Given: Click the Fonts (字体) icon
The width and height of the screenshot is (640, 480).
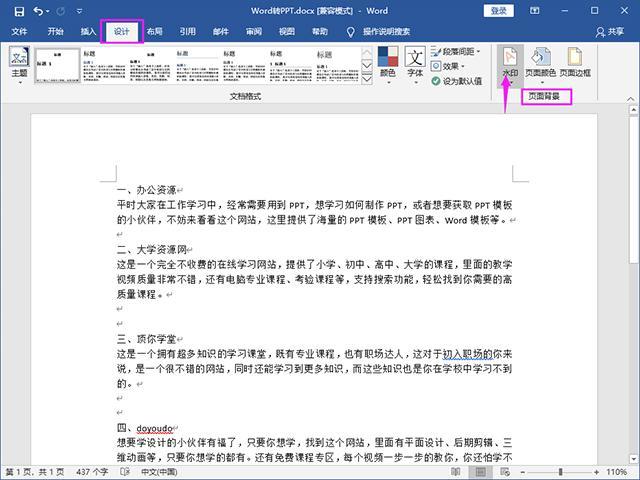Looking at the screenshot, I should tap(415, 57).
